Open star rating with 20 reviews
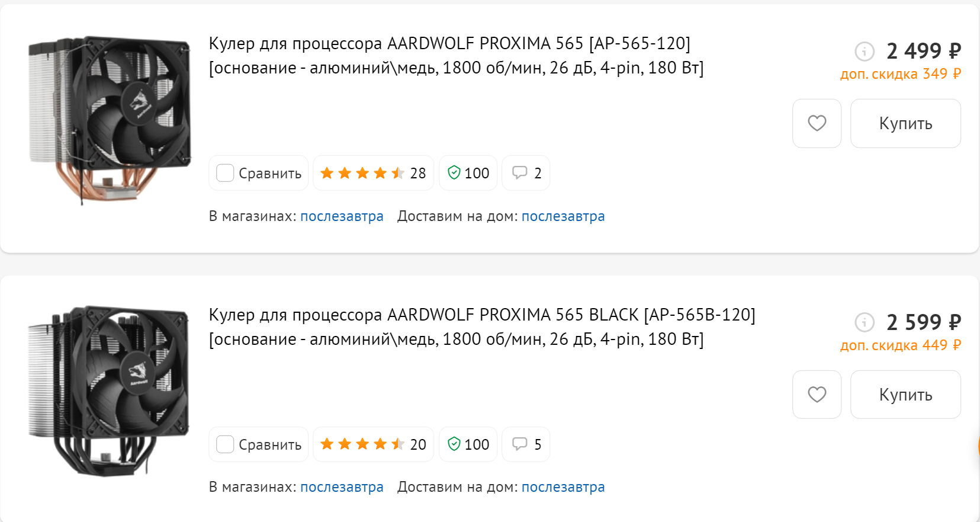980x522 pixels. [373, 444]
